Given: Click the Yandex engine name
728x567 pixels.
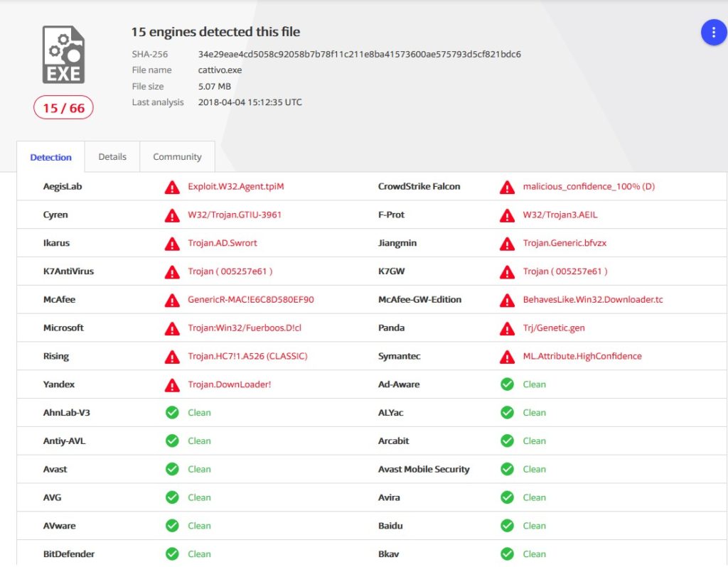Looking at the screenshot, I should coord(59,384).
